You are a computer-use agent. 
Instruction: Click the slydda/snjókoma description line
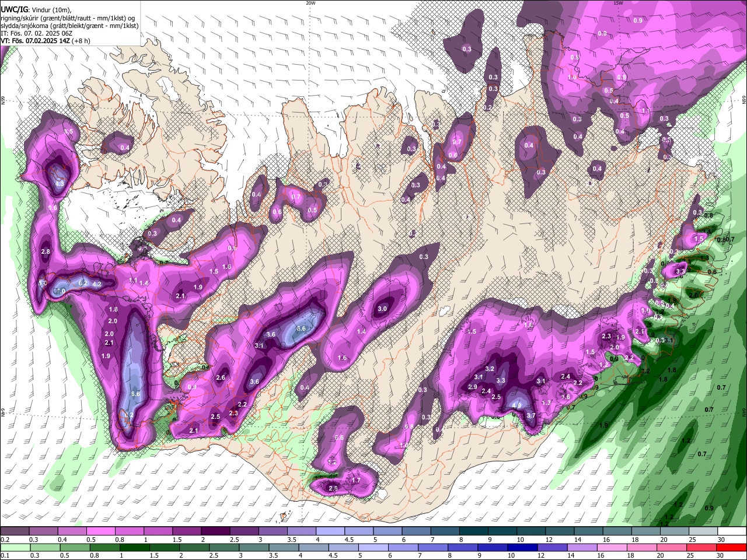(x=69, y=26)
